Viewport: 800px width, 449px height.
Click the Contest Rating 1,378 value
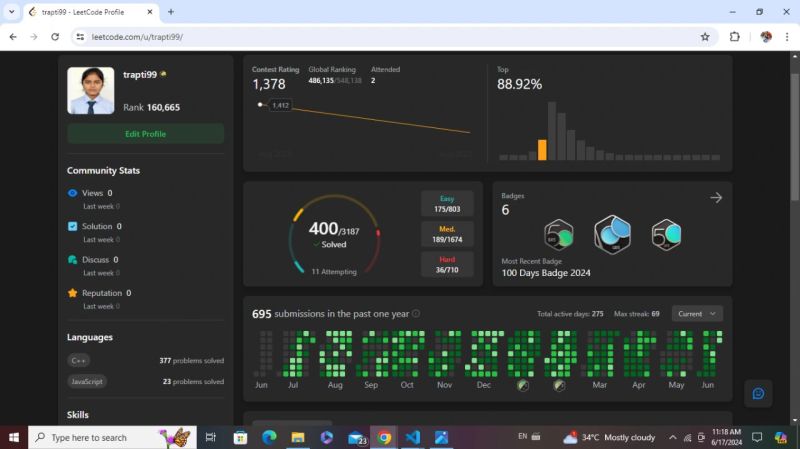point(269,84)
